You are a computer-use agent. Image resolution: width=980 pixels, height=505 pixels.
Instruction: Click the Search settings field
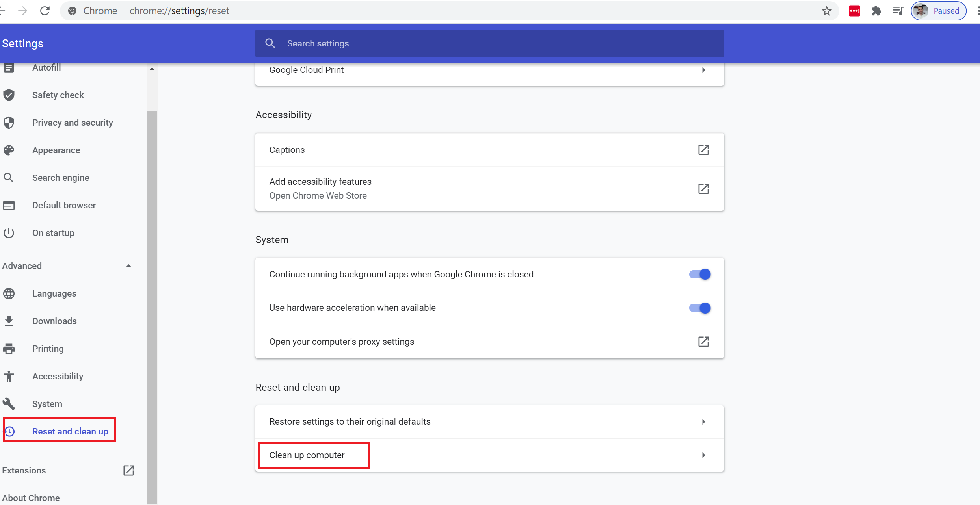pyautogui.click(x=489, y=43)
